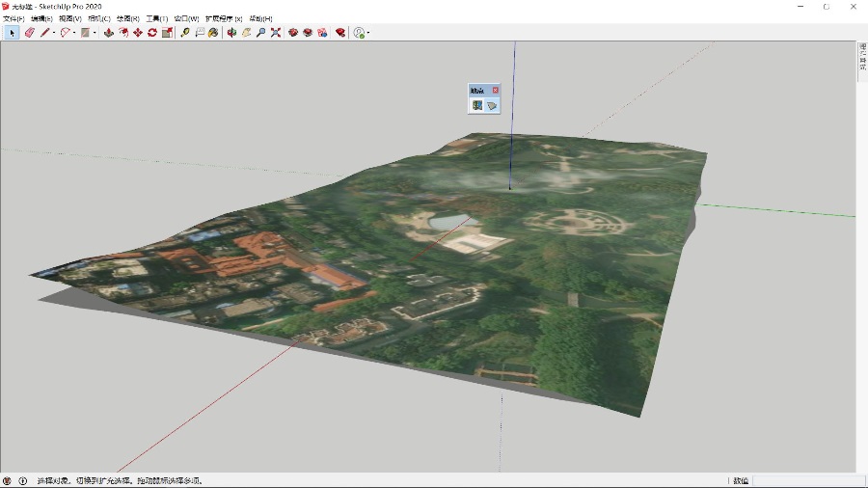The image size is (868, 488).
Task: Open the Extension Manager ruby icon
Action: click(340, 33)
